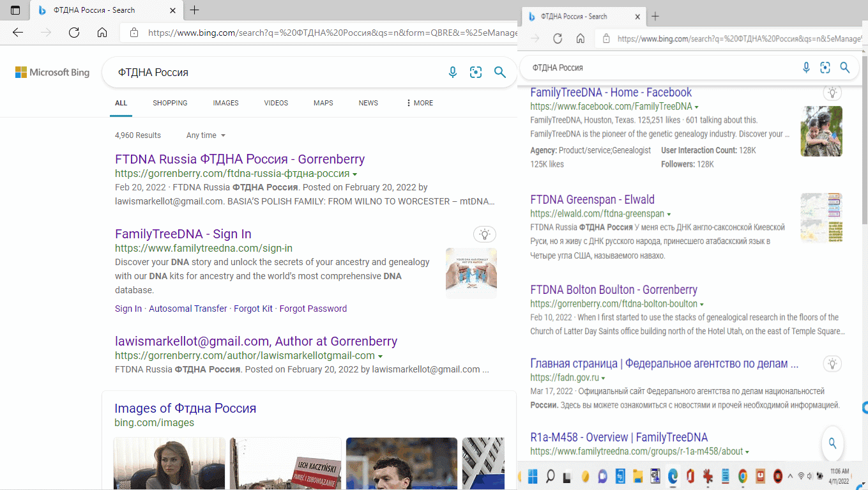Open a new tab in right browser window

(x=655, y=17)
